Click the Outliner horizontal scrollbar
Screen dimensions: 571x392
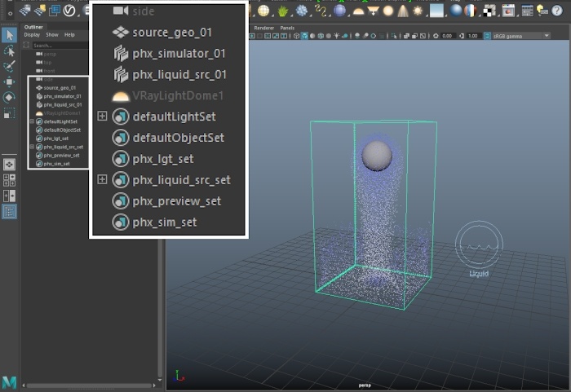pyautogui.click(x=89, y=385)
